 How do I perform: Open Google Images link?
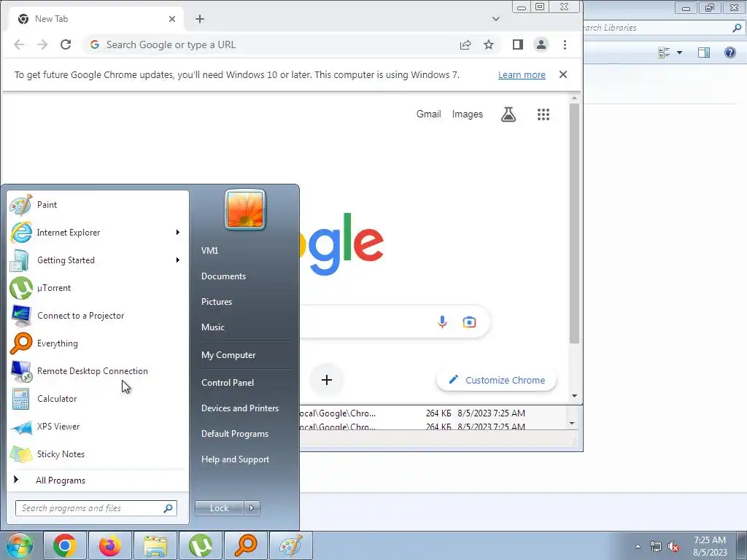[468, 114]
